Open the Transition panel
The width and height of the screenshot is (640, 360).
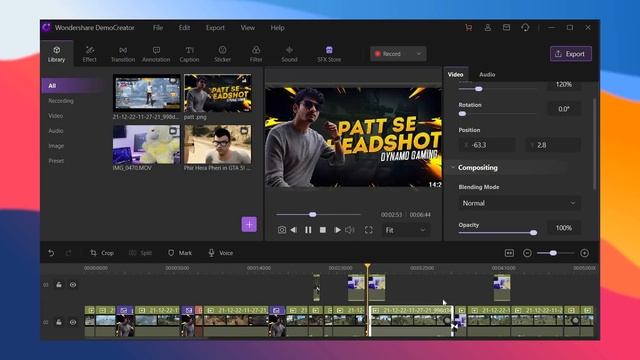pyautogui.click(x=123, y=54)
